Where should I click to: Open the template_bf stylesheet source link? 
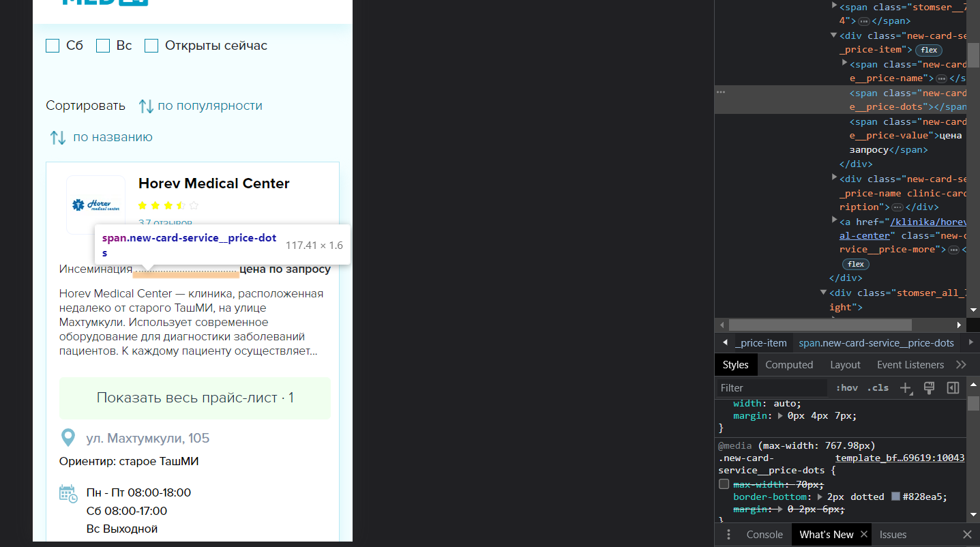tap(900, 458)
